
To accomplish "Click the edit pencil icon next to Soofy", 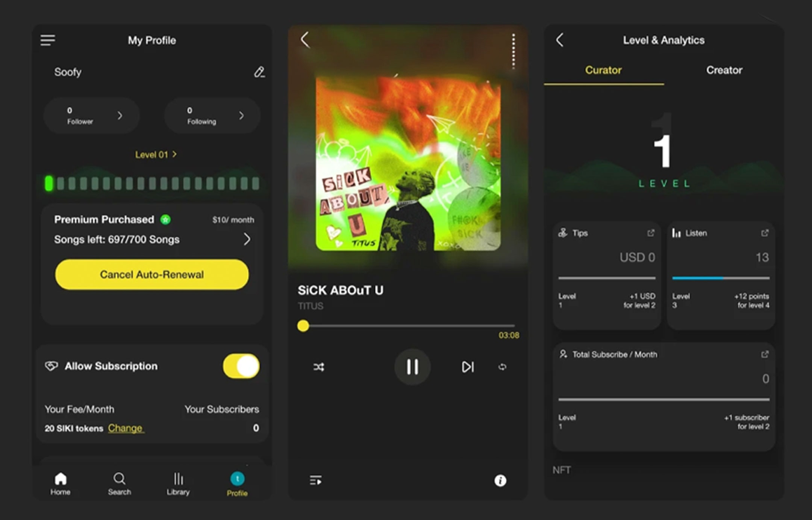I will pos(259,72).
